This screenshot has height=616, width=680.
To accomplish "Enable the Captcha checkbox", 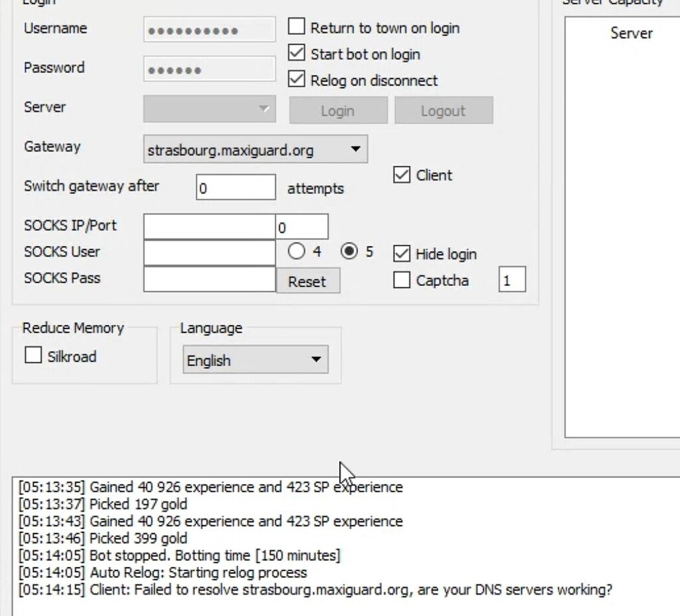I will 402,280.
